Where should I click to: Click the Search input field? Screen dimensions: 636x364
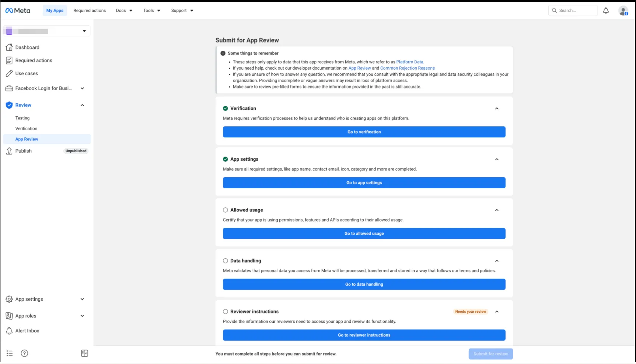(x=573, y=11)
